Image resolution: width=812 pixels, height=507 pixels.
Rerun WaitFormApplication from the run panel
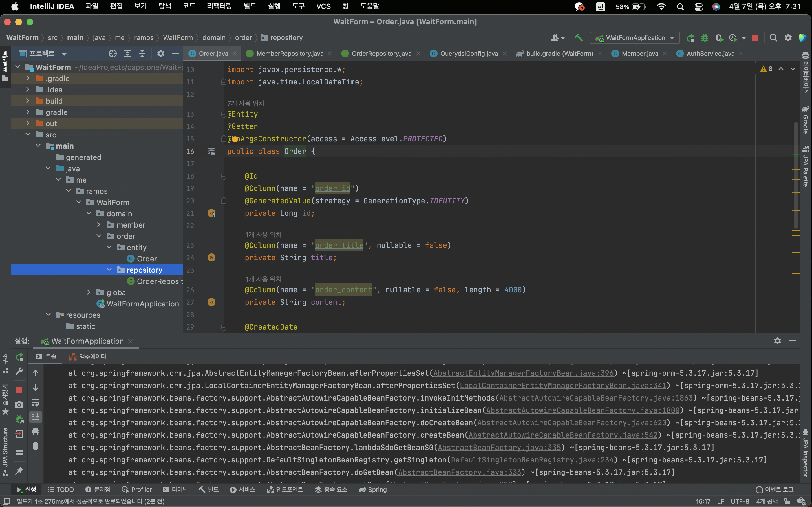pos(19,357)
